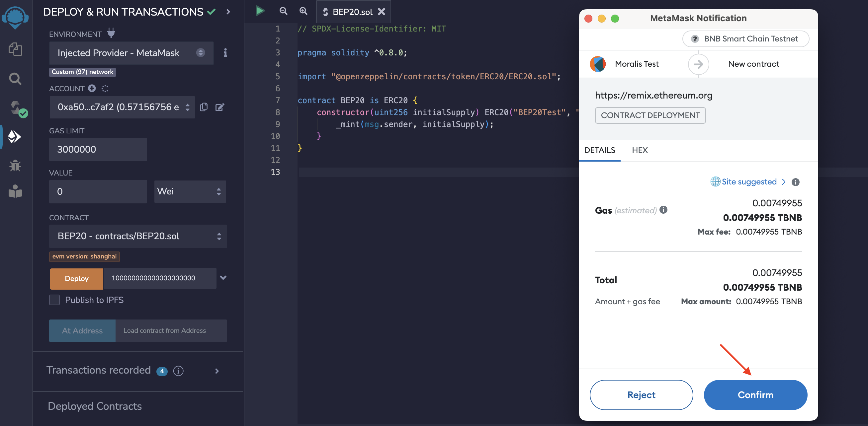Click the Deployed Contracts heading
This screenshot has width=868, height=426.
(95, 406)
